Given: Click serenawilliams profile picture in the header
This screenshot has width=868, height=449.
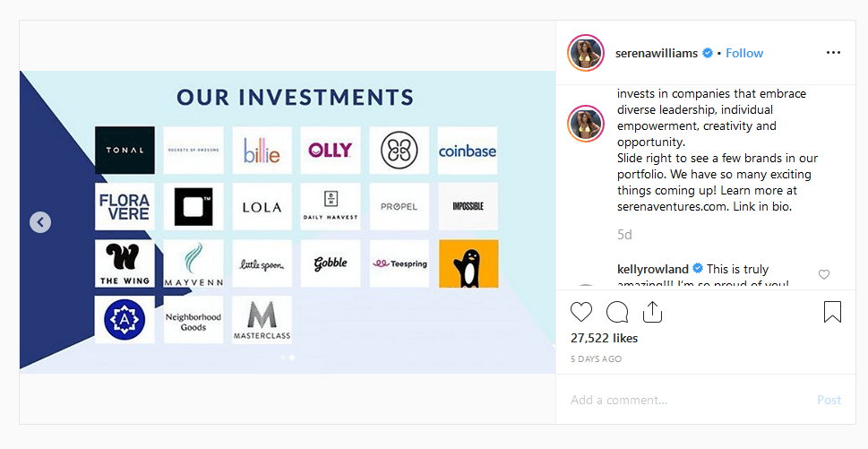Looking at the screenshot, I should pos(586,53).
